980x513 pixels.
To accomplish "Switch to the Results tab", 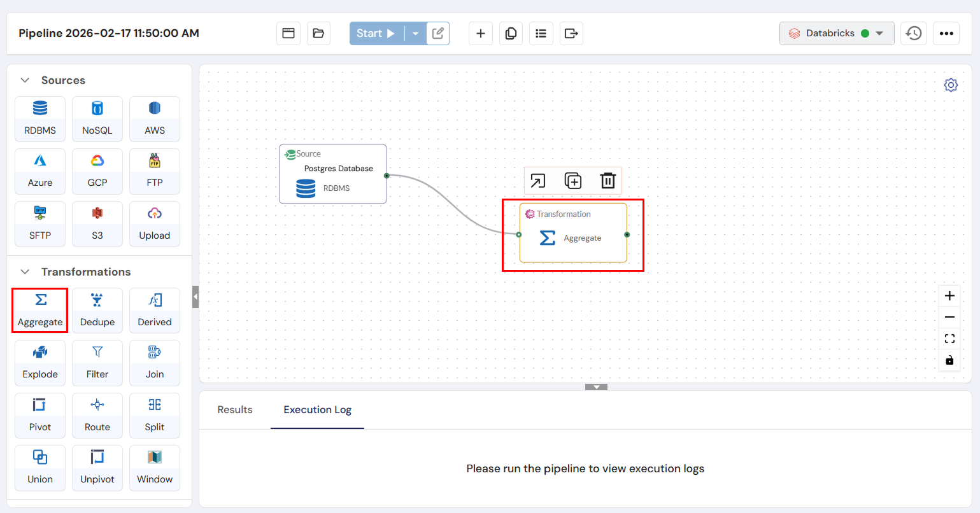I will [x=235, y=410].
